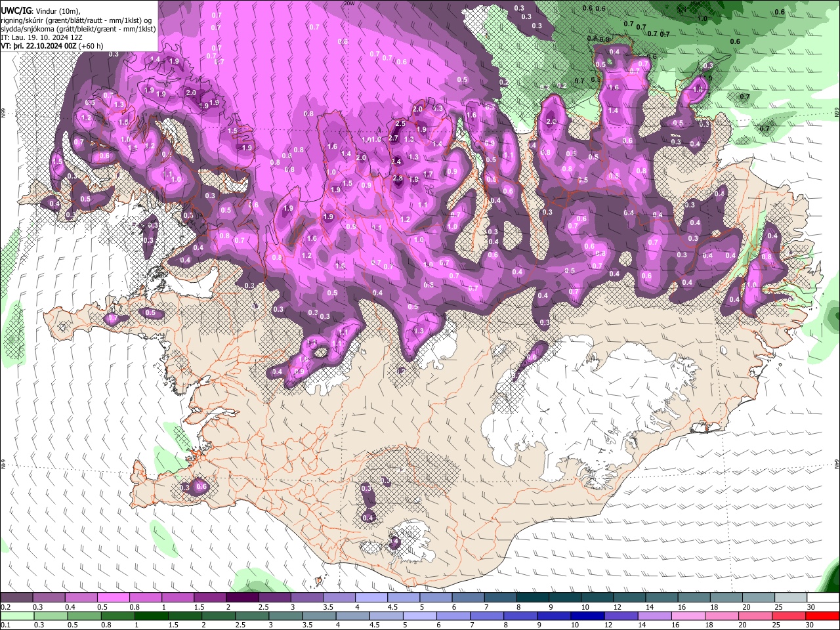Click the crimson swatch labeled 25 in lower scale
This screenshot has width=840, height=630.
point(789,616)
